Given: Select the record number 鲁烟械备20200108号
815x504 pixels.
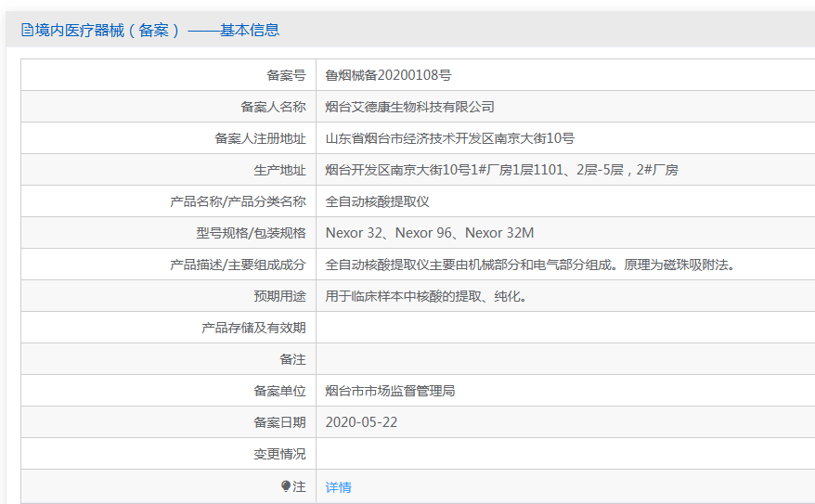Looking at the screenshot, I should [x=388, y=75].
